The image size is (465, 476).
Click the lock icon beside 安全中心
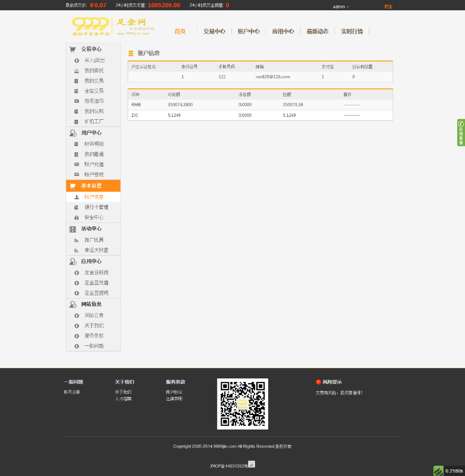pyautogui.click(x=76, y=218)
